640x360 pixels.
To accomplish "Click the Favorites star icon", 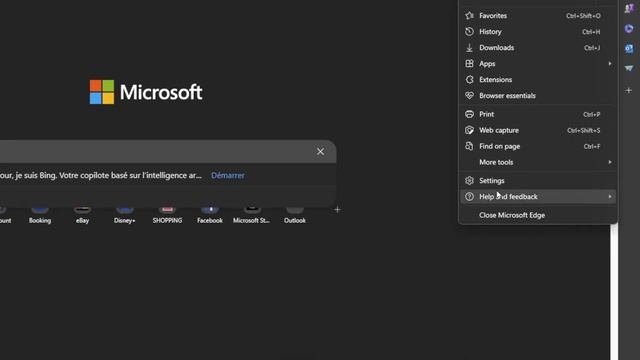I will point(469,16).
